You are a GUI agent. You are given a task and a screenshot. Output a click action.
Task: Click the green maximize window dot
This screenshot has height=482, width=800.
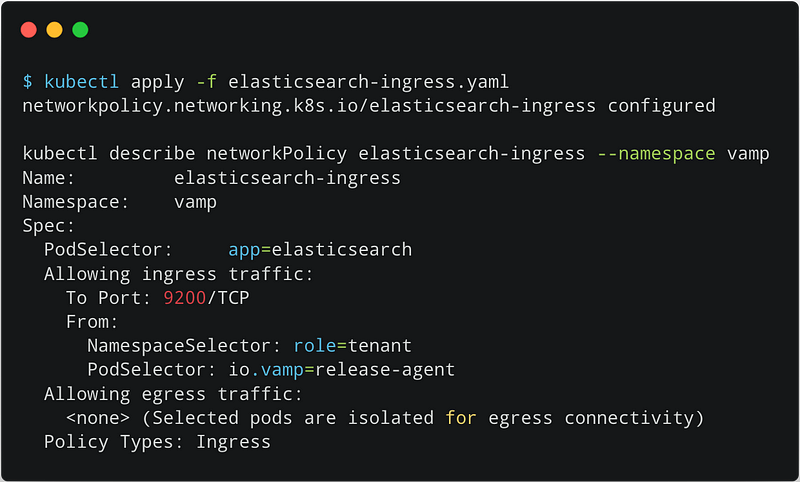pyautogui.click(x=80, y=30)
